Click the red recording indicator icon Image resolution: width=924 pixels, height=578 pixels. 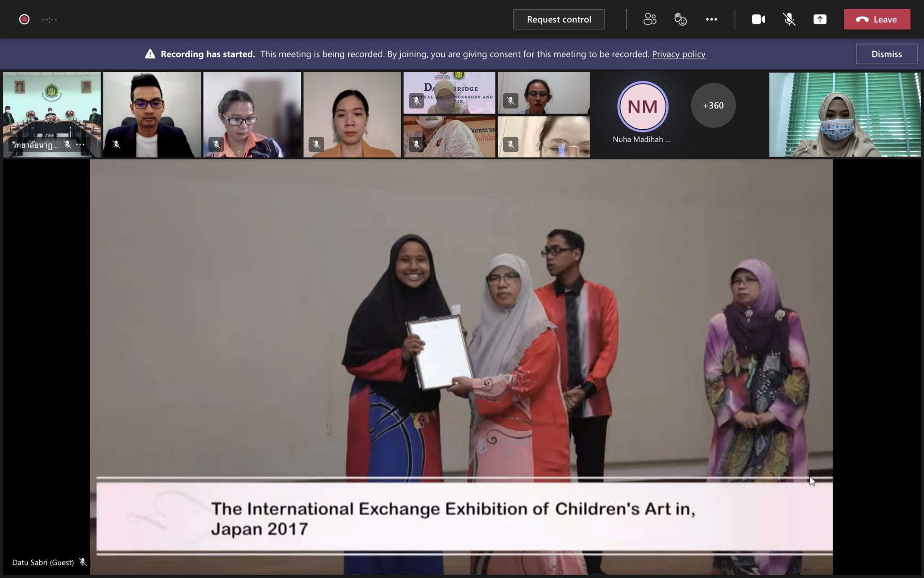point(24,19)
